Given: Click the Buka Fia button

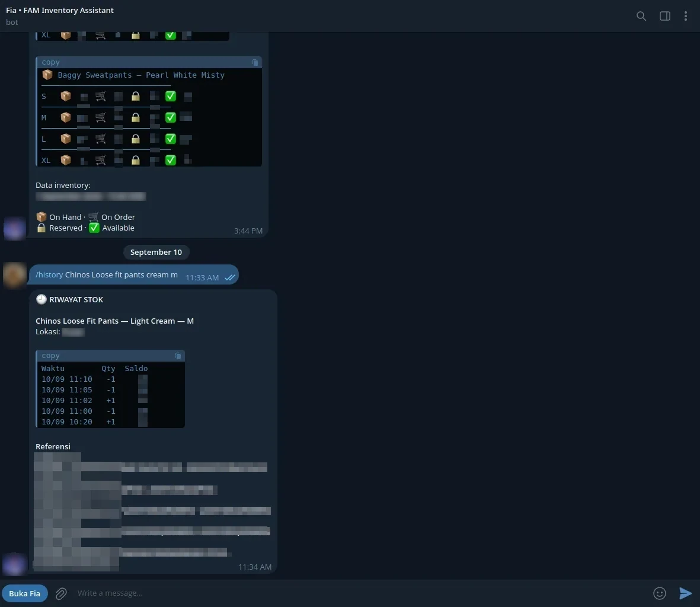Looking at the screenshot, I should (24, 593).
